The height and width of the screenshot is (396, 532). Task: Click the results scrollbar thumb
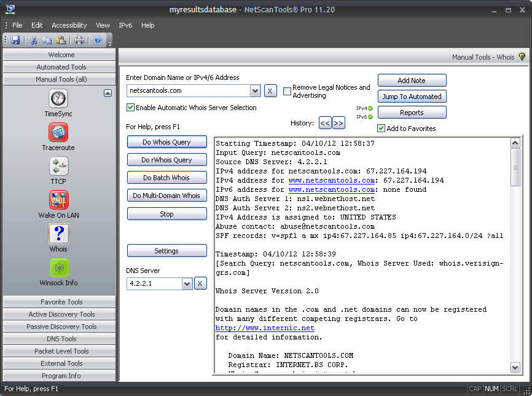(x=515, y=167)
